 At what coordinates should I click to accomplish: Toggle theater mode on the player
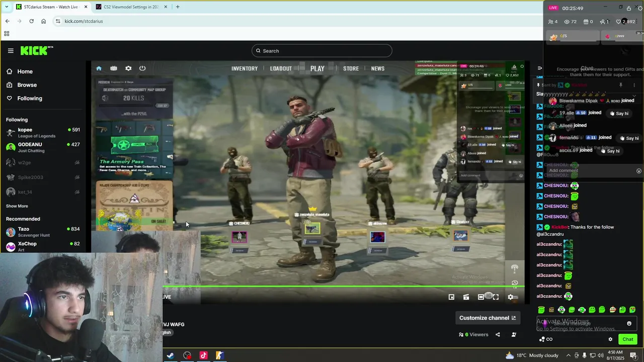tap(481, 297)
